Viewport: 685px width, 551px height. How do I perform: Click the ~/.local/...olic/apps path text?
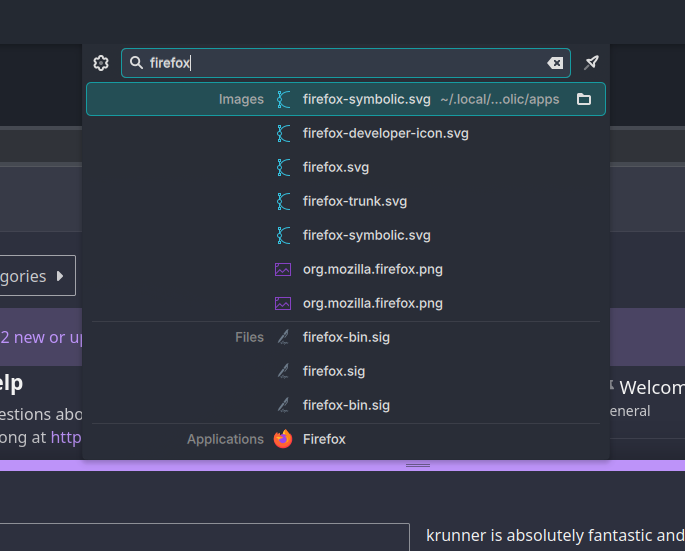click(x=500, y=99)
